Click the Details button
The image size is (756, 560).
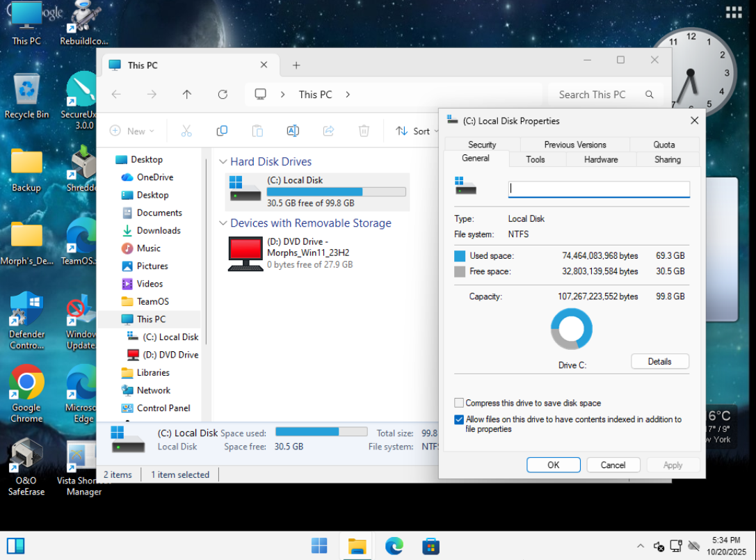(x=659, y=361)
